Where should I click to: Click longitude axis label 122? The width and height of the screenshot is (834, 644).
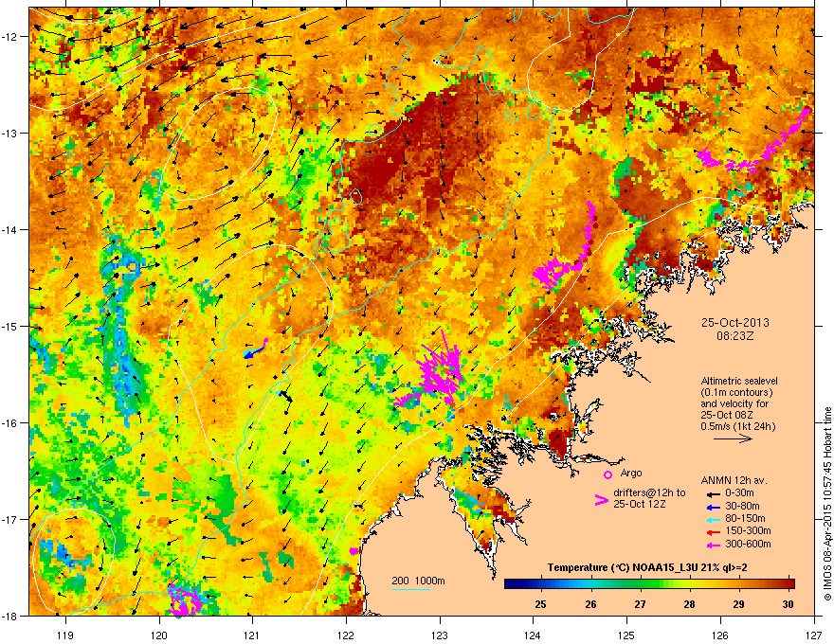(346, 635)
